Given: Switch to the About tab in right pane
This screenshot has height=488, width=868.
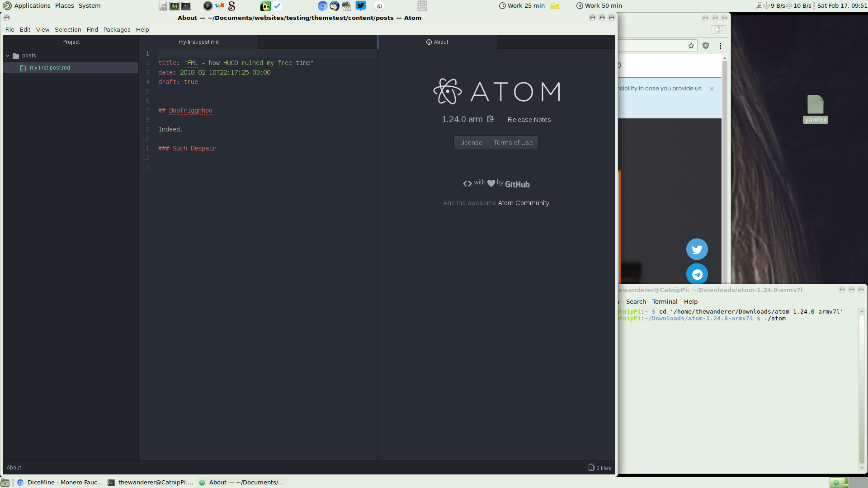Looking at the screenshot, I should tap(437, 42).
